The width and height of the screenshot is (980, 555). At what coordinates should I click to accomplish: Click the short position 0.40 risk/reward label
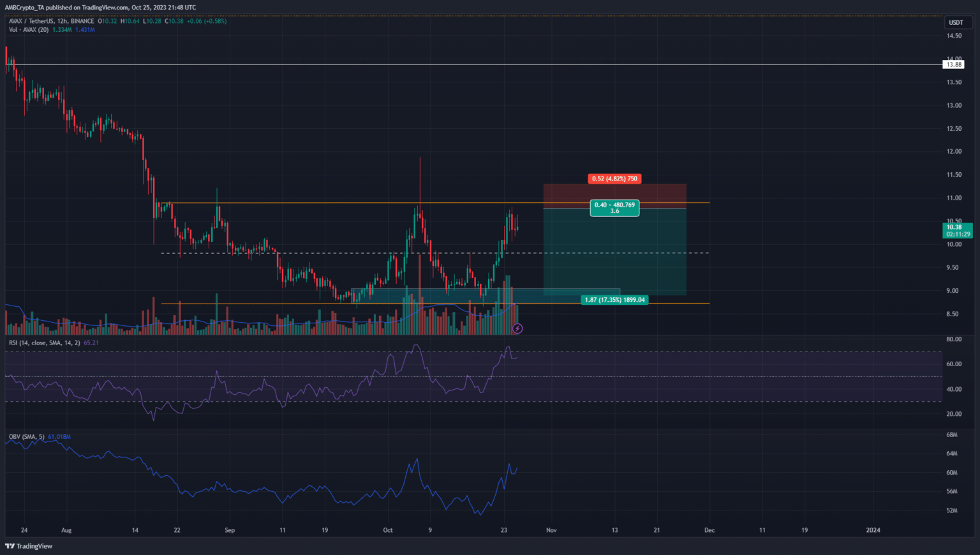click(x=614, y=208)
